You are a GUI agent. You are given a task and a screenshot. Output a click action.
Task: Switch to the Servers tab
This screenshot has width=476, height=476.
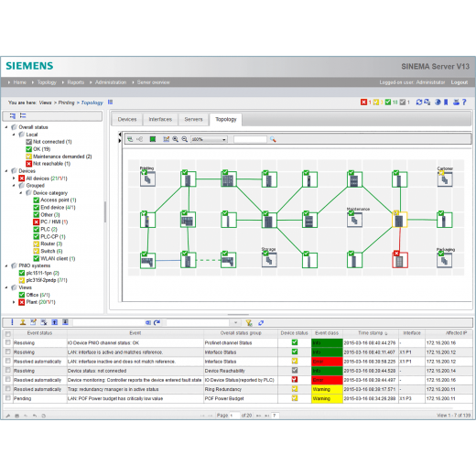coord(193,119)
